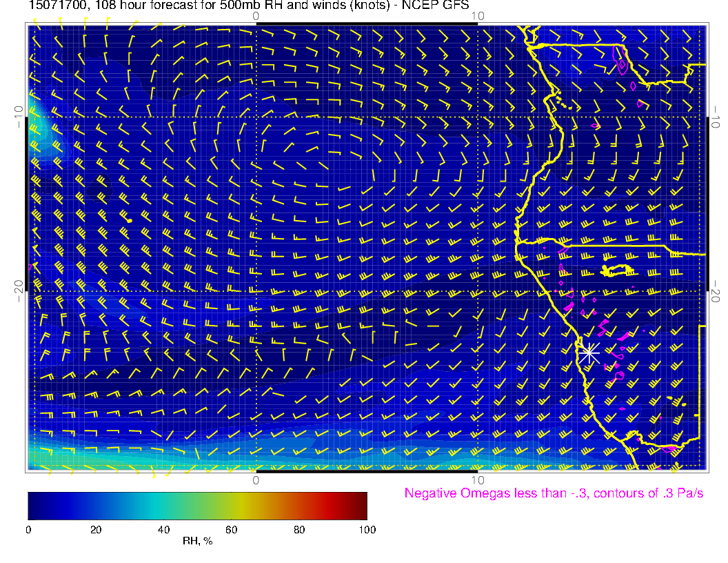Click the top axis longitude label '10'

[478, 15]
